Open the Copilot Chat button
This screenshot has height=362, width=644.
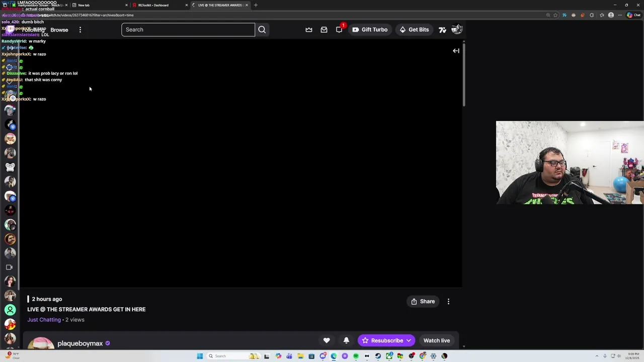point(633,15)
